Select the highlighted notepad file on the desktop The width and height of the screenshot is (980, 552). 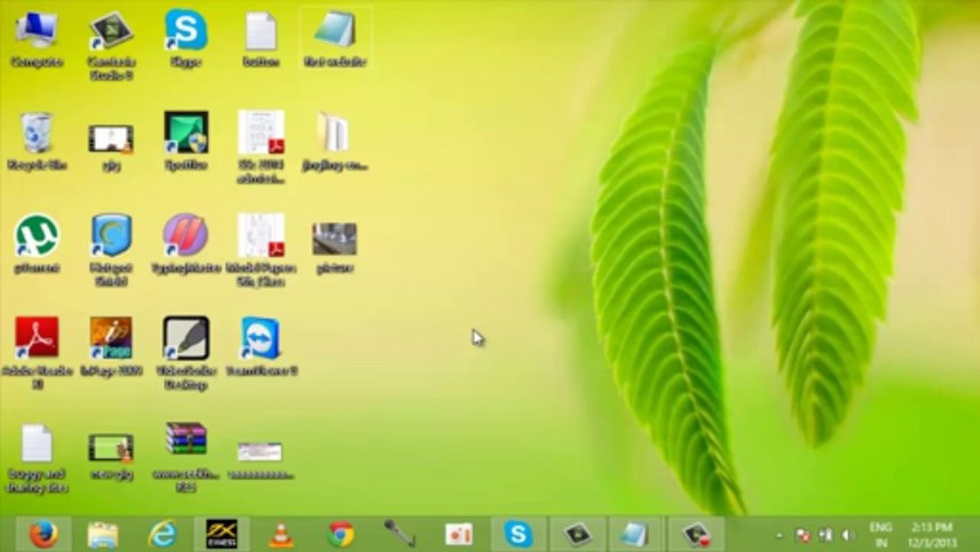coord(335,39)
